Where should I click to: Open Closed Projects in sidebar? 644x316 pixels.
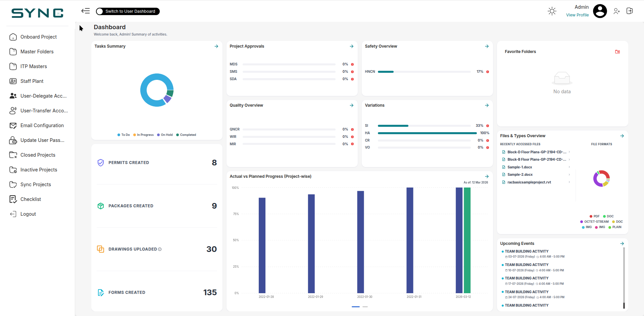click(38, 155)
